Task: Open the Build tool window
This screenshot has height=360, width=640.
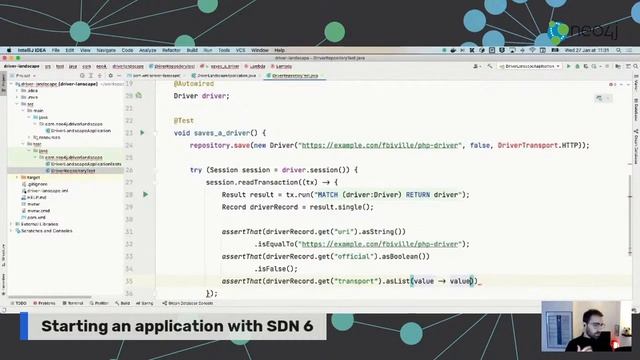Action: (122, 303)
